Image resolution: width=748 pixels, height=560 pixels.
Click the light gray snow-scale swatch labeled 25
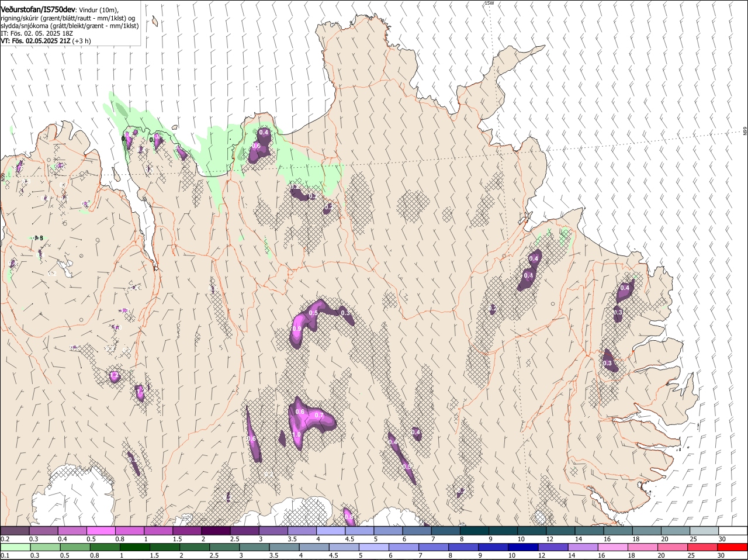click(x=705, y=530)
